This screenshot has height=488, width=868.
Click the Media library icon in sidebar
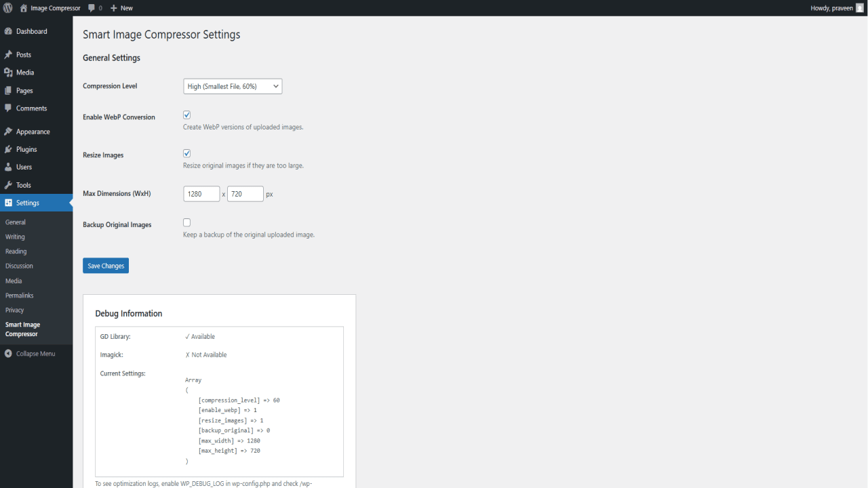pos(8,73)
